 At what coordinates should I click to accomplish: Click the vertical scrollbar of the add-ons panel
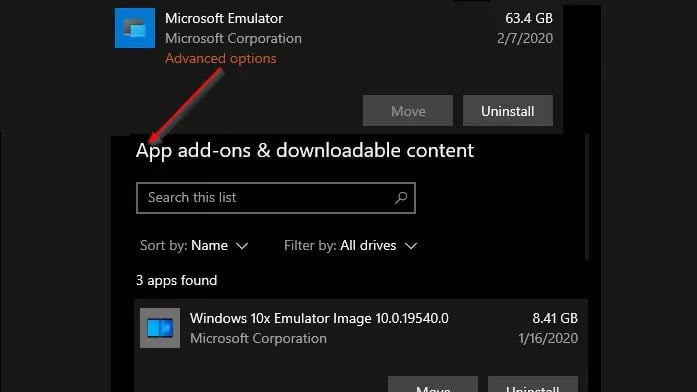[x=587, y=197]
